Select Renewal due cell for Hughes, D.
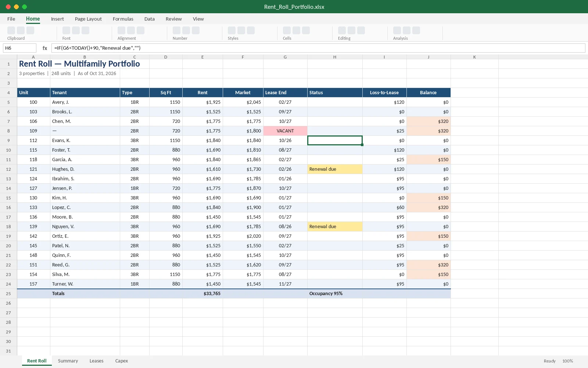The width and height of the screenshot is (588, 368). 335,169
